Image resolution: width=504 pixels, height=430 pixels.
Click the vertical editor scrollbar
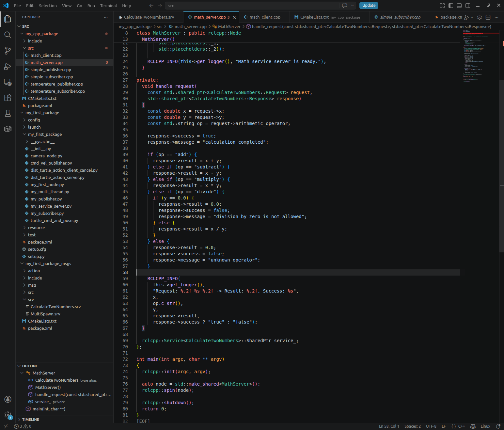(x=502, y=167)
